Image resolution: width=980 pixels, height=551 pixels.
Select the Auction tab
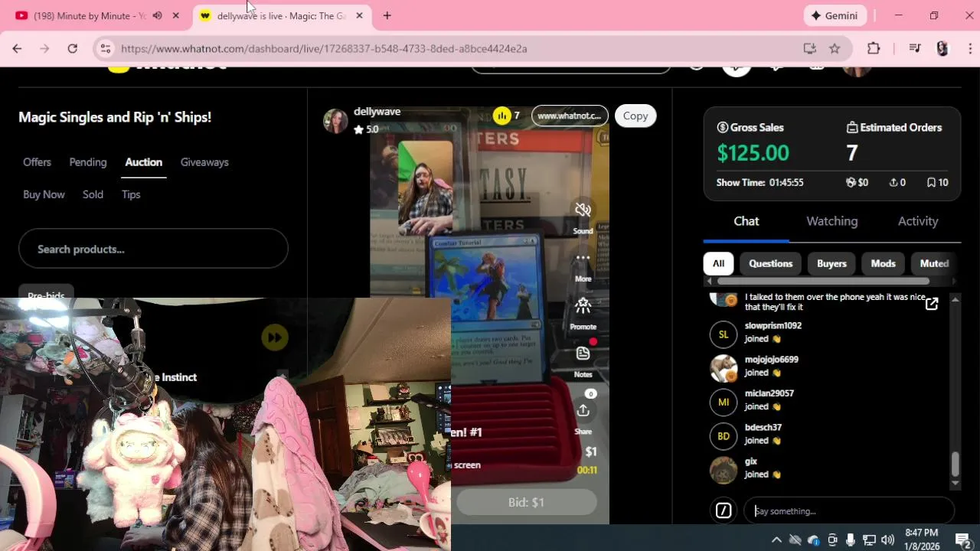[144, 162]
